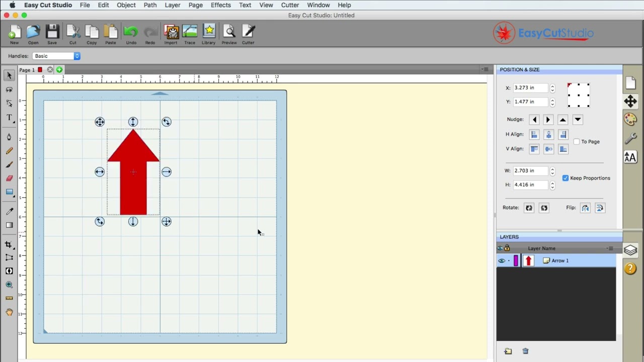Open the Path menu
This screenshot has width=644, height=362.
point(150,5)
